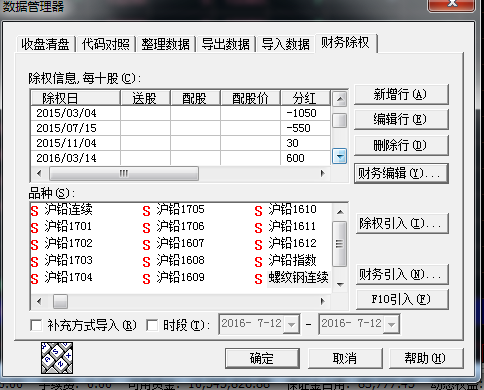Click the 送股 column header

[x=145, y=98]
